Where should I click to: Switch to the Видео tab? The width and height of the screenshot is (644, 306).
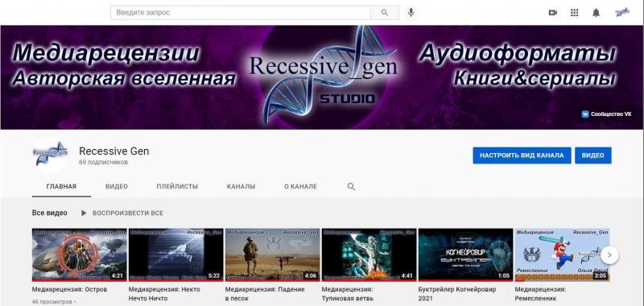pyautogui.click(x=117, y=187)
